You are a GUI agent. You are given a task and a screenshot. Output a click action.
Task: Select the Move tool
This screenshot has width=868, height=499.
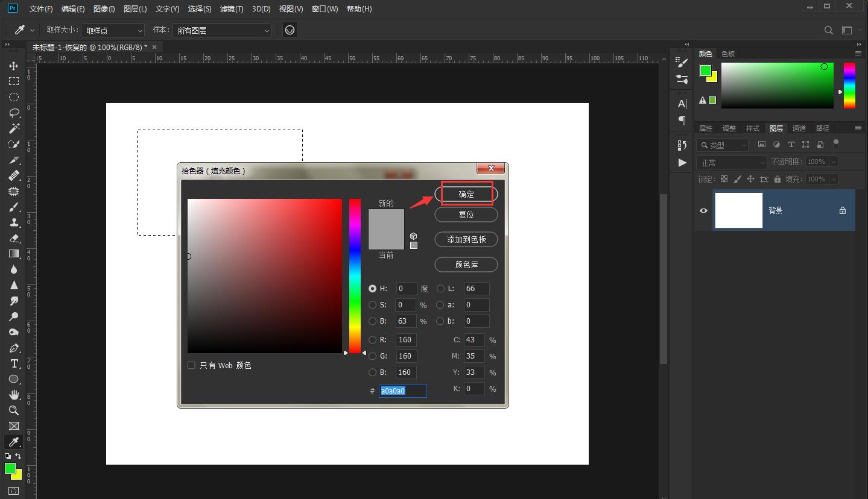coord(13,66)
